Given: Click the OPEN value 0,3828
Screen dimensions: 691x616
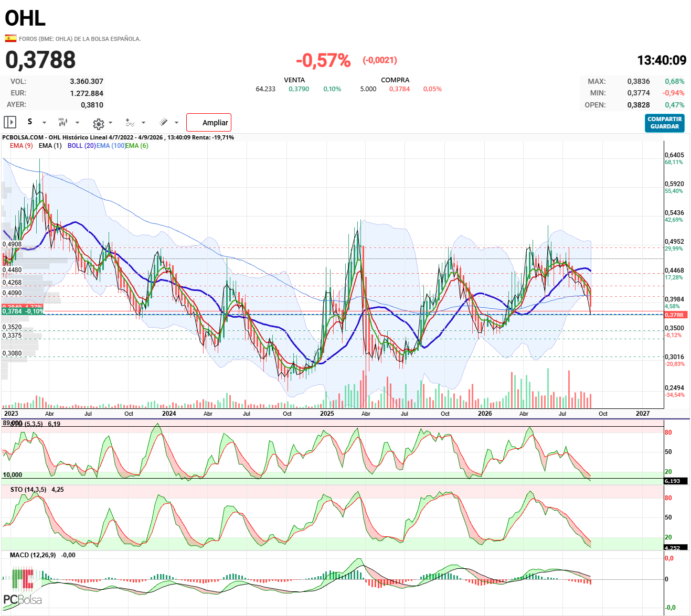Looking at the screenshot, I should 639,105.
